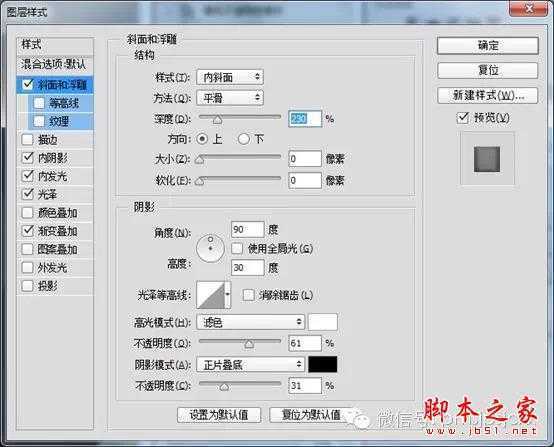Uncheck the 斜面和浮雕 checkbox
The width and height of the screenshot is (554, 447).
(x=28, y=84)
